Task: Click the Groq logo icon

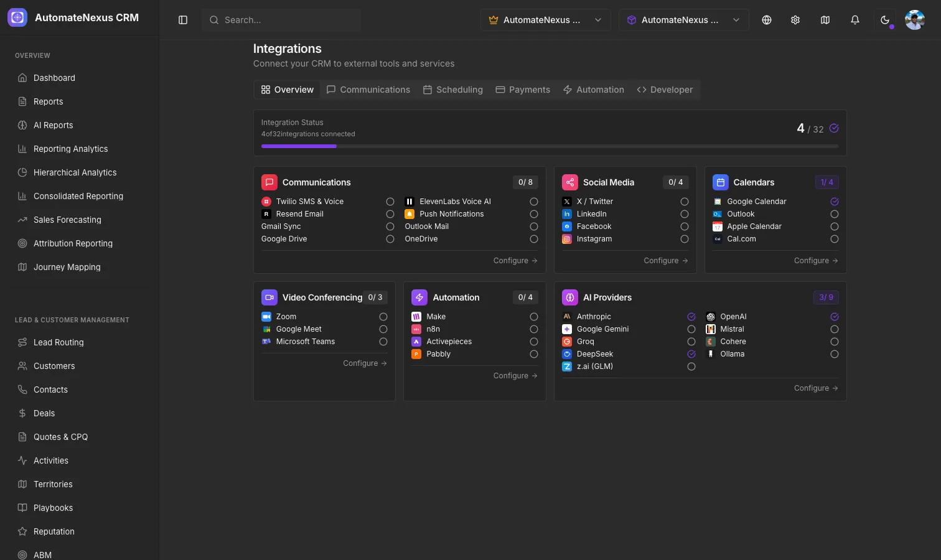Action: pyautogui.click(x=567, y=342)
